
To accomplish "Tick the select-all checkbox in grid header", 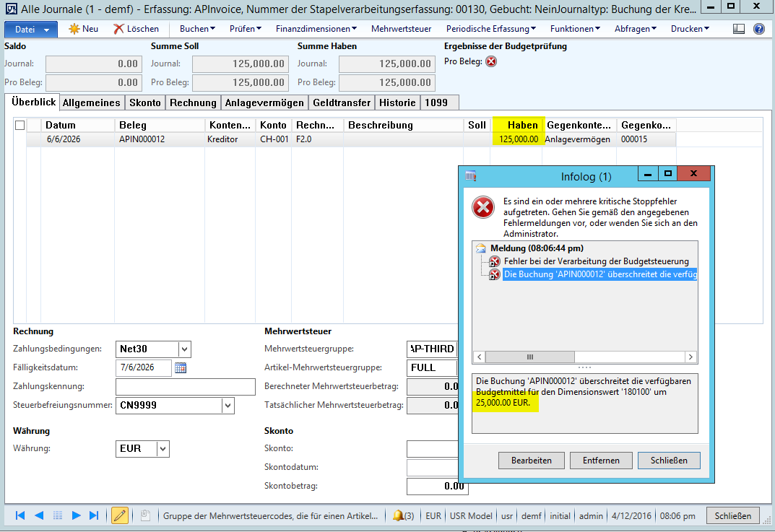I will 20,125.
